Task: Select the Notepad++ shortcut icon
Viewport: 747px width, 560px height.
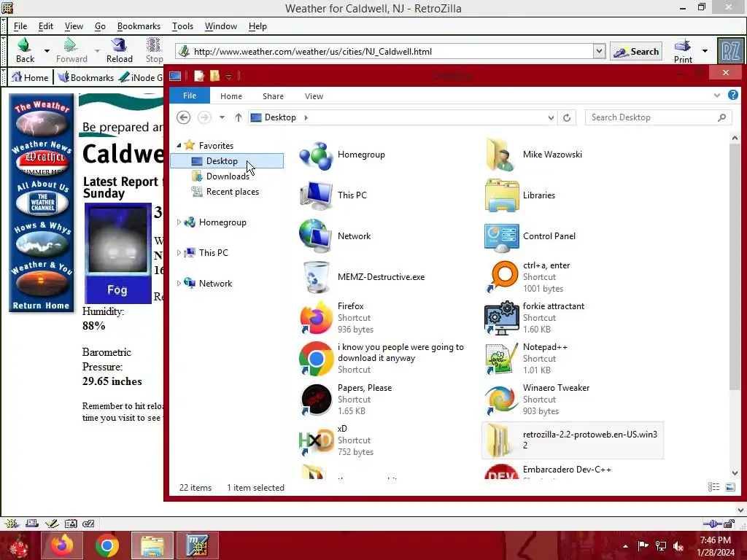Action: 501,359
